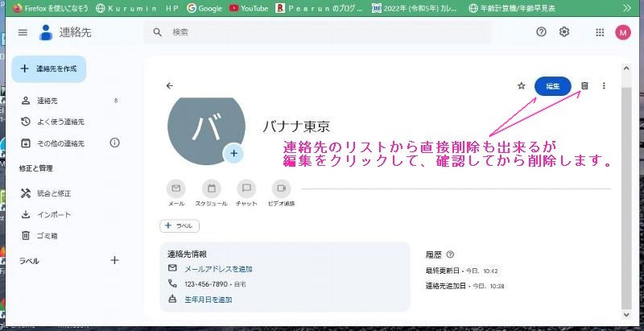The height and width of the screenshot is (331, 644).
Task: Click 連絡先を作成 create contact button
Action: [x=49, y=69]
